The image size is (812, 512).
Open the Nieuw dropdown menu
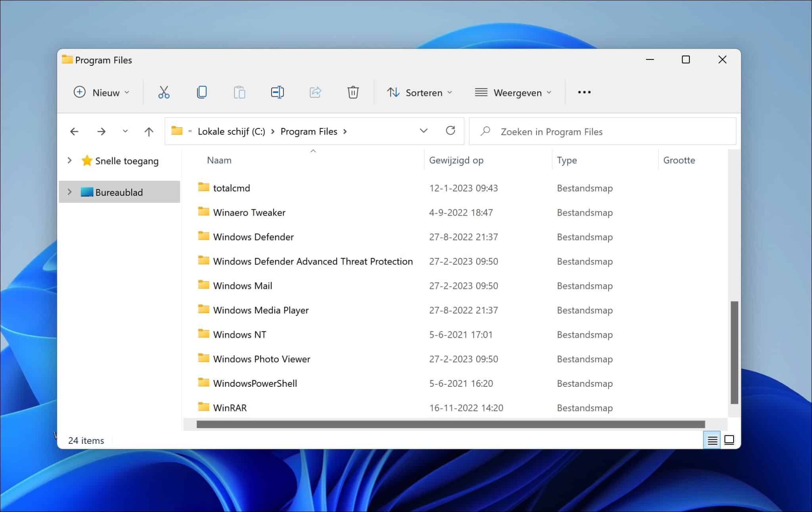click(x=101, y=92)
